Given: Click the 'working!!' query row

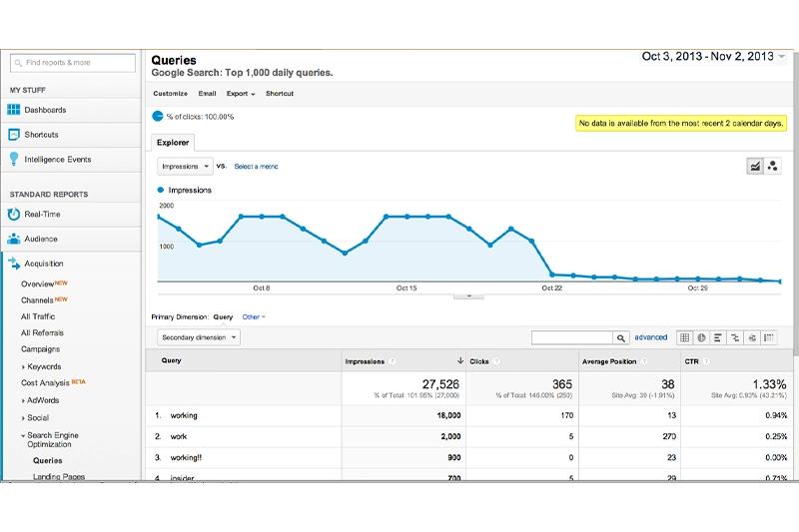Looking at the screenshot, I should [468, 458].
